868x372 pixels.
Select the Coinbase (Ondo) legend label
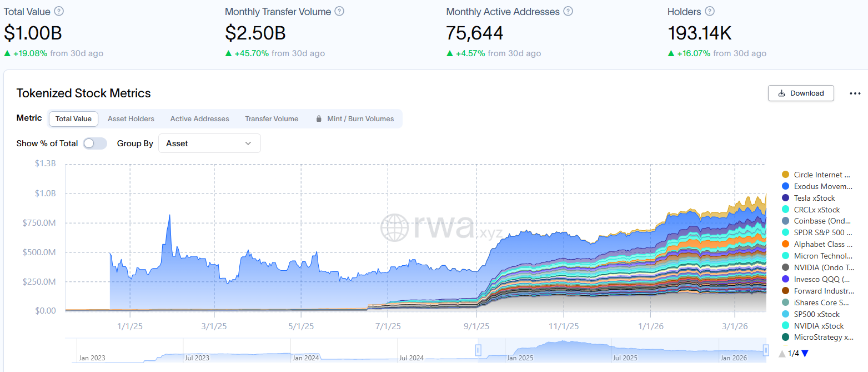tap(821, 221)
